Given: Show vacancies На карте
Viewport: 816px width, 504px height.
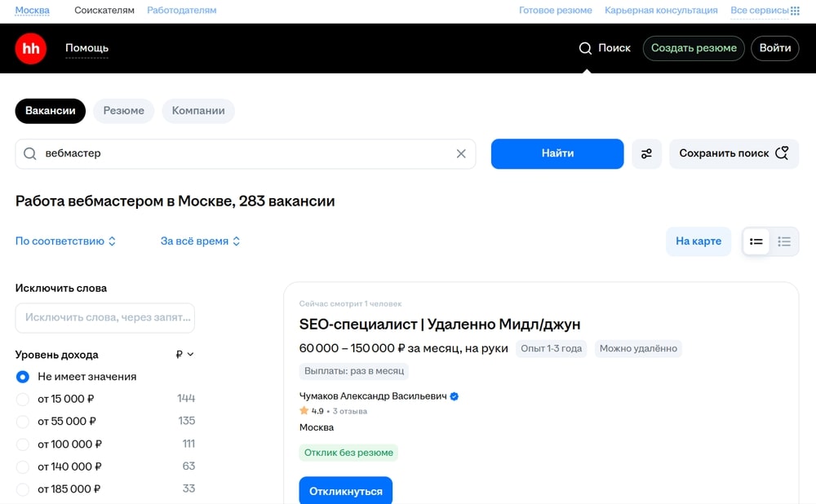Looking at the screenshot, I should tap(698, 241).
